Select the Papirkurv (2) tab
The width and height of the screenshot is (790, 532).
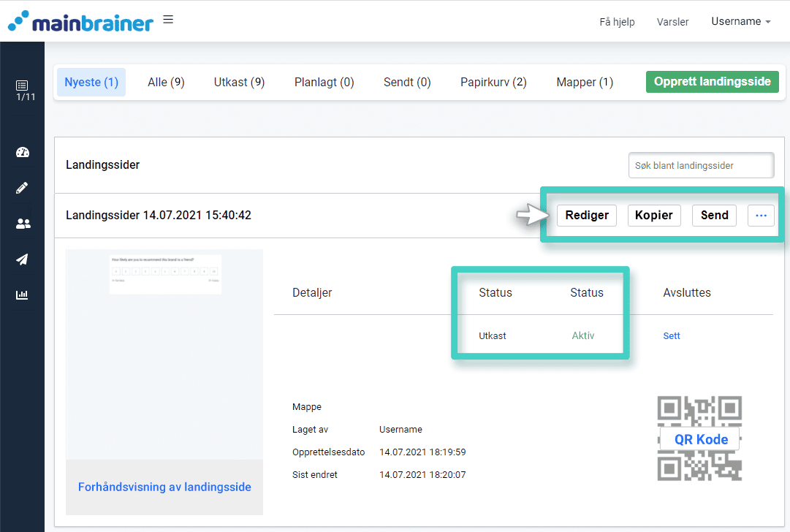click(x=493, y=83)
